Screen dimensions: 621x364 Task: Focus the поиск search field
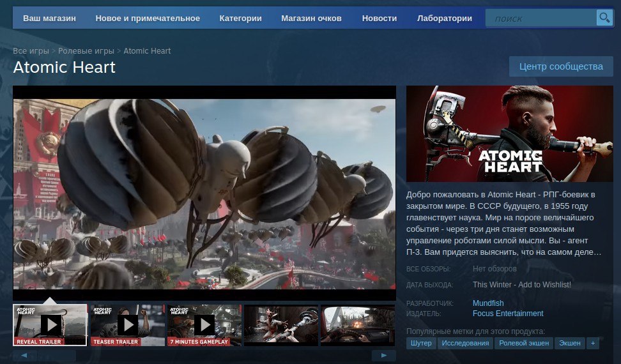tap(541, 18)
